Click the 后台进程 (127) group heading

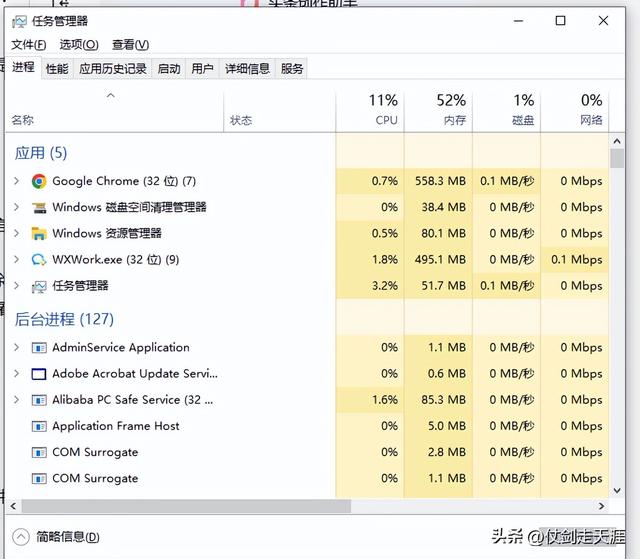pyautogui.click(x=64, y=319)
